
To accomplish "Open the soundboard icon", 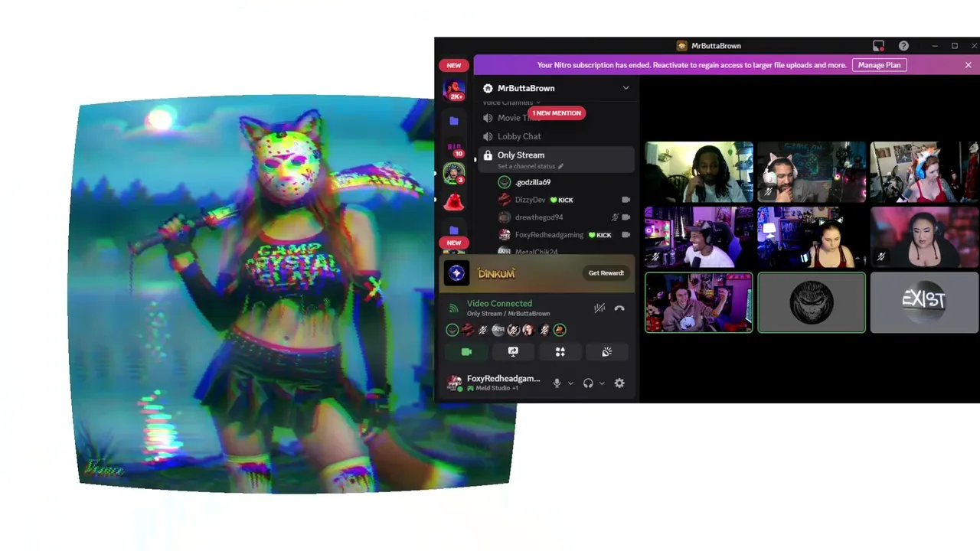I will pos(606,352).
